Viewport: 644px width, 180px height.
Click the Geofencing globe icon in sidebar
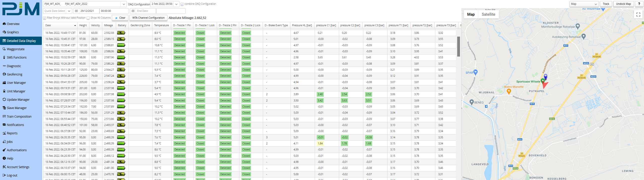[4, 74]
